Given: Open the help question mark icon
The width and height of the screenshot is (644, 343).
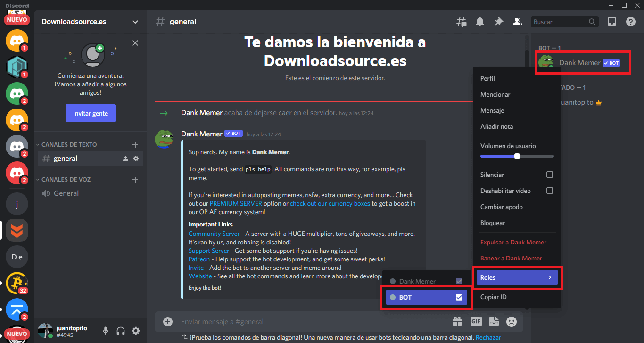Looking at the screenshot, I should (631, 22).
